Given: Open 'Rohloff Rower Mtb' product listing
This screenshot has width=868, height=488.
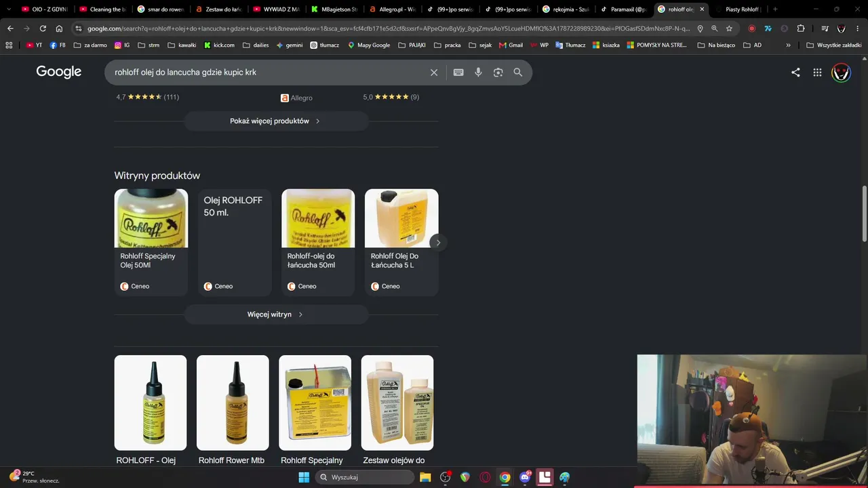Looking at the screenshot, I should [x=233, y=410].
